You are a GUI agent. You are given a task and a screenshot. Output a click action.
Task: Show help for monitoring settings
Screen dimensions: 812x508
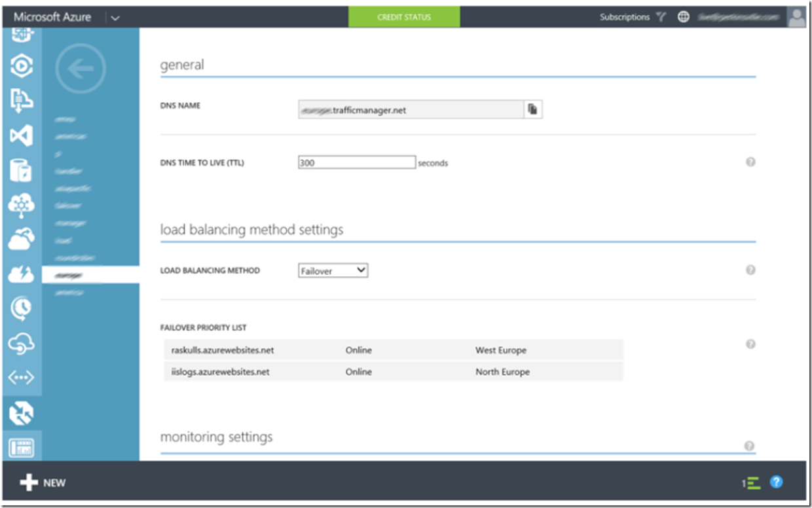point(750,446)
